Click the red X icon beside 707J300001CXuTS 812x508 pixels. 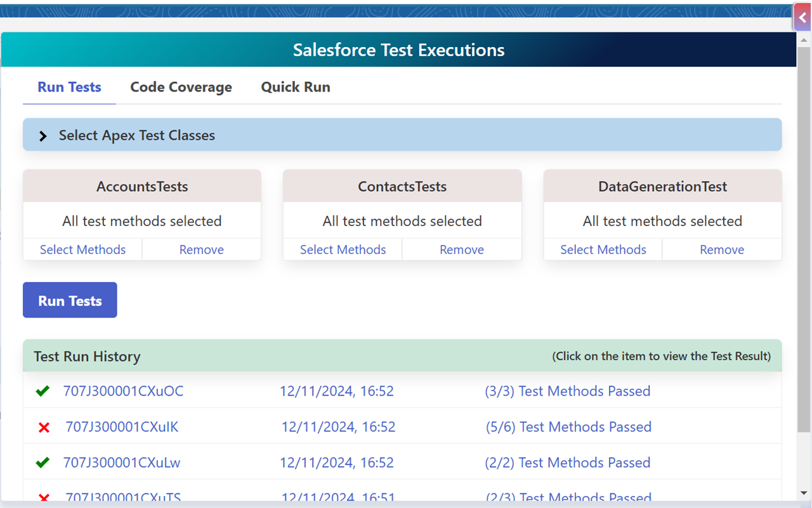43,497
